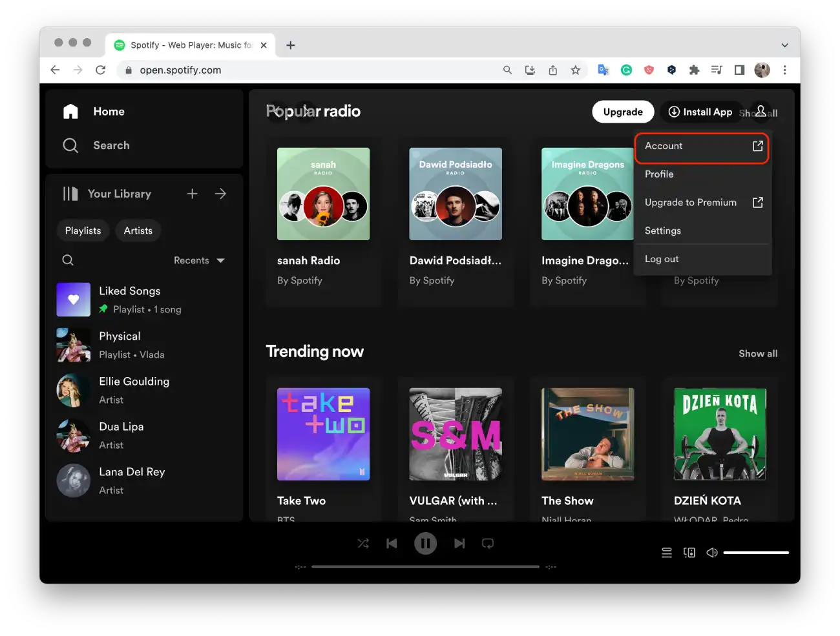Click the playback progress bar
Image resolution: width=840 pixels, height=636 pixels.
click(425, 567)
